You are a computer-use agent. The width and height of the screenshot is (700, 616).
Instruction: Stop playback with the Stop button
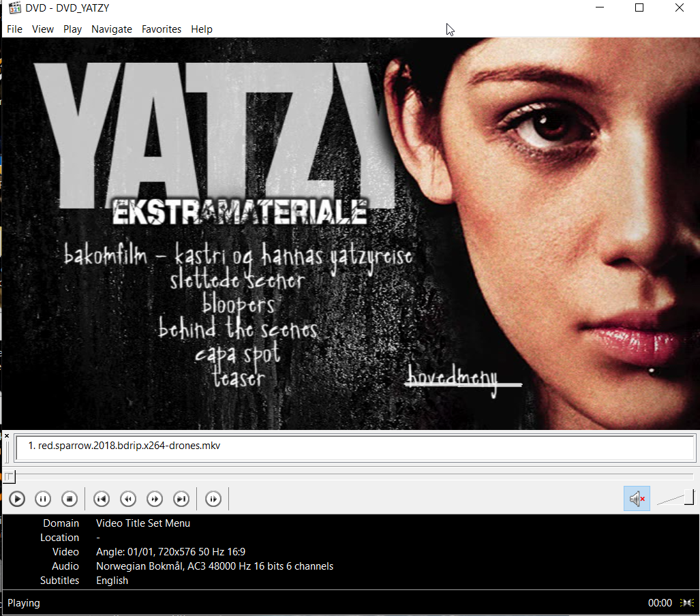click(x=70, y=499)
